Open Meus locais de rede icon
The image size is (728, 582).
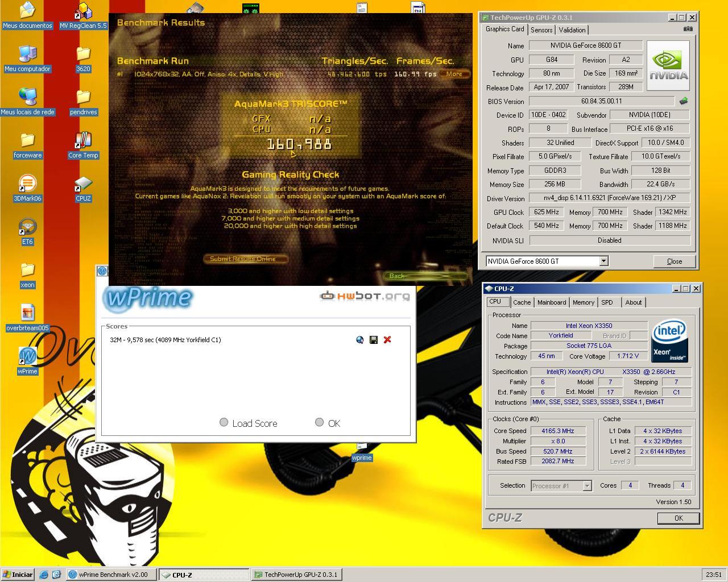(27, 102)
